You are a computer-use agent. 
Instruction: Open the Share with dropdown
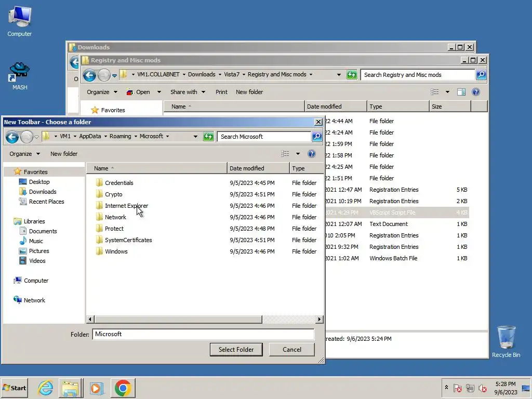tap(188, 92)
